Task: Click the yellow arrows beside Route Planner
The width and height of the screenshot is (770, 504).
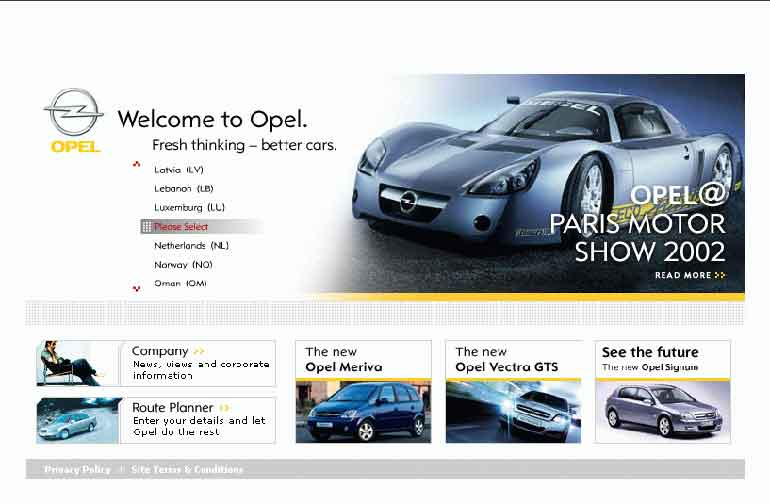Action: click(x=224, y=408)
